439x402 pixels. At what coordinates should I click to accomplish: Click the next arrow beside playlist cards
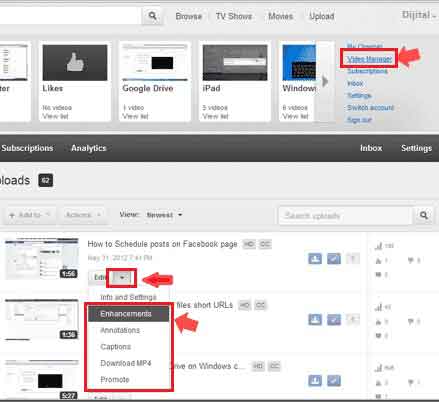[325, 81]
